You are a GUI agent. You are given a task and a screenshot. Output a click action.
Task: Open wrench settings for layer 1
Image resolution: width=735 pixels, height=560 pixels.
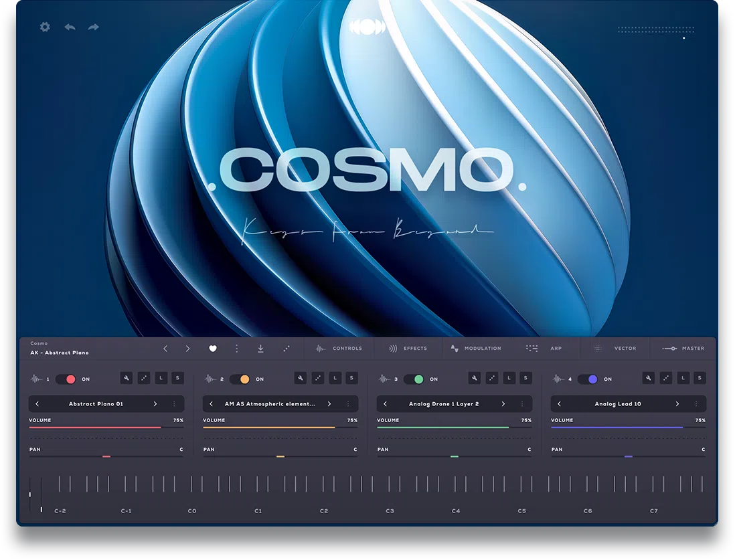[x=127, y=378]
